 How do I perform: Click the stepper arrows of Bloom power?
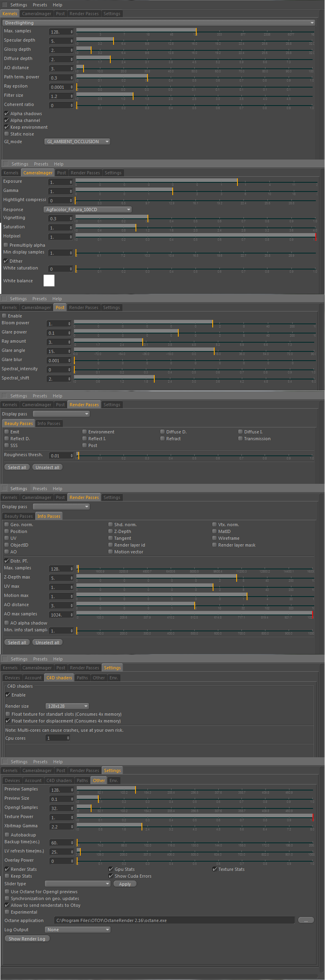click(x=69, y=323)
